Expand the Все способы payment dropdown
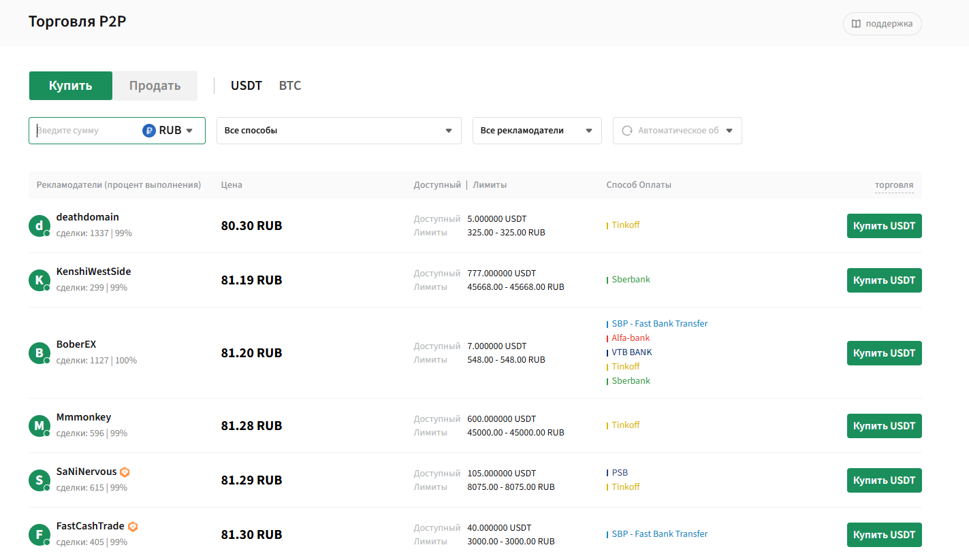Image resolution: width=969 pixels, height=560 pixels. point(339,131)
